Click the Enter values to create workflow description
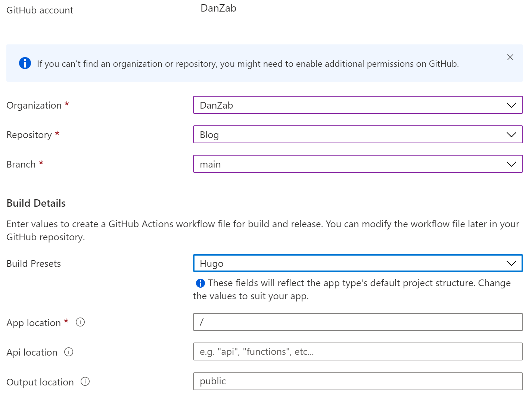This screenshot has width=532, height=397. [x=263, y=231]
